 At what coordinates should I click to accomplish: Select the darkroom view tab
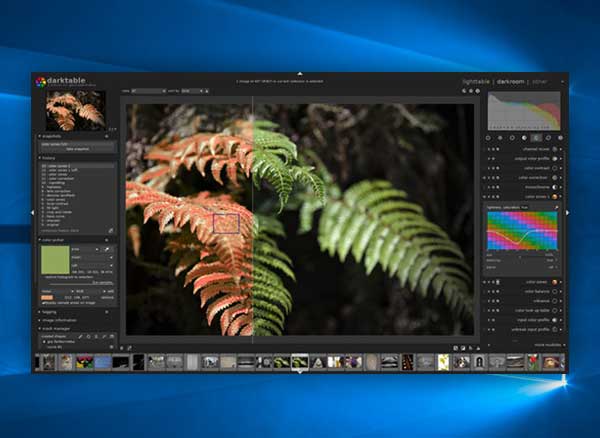point(511,81)
